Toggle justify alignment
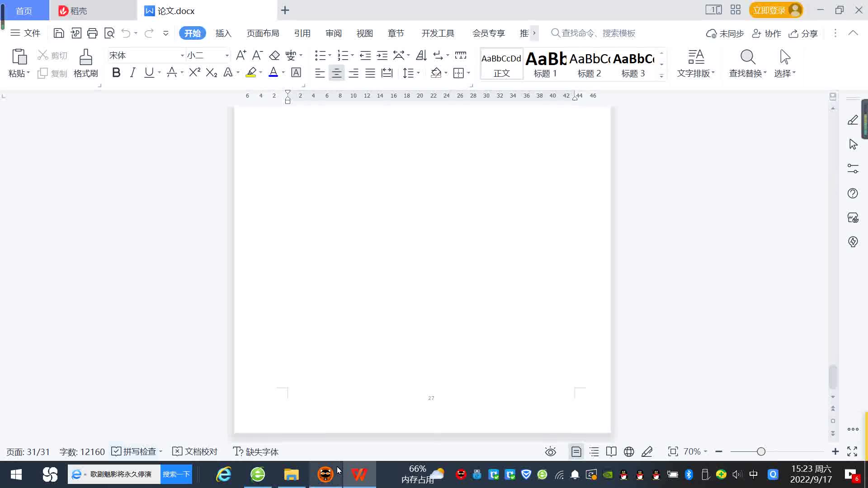Viewport: 868px width, 488px height. (x=370, y=73)
